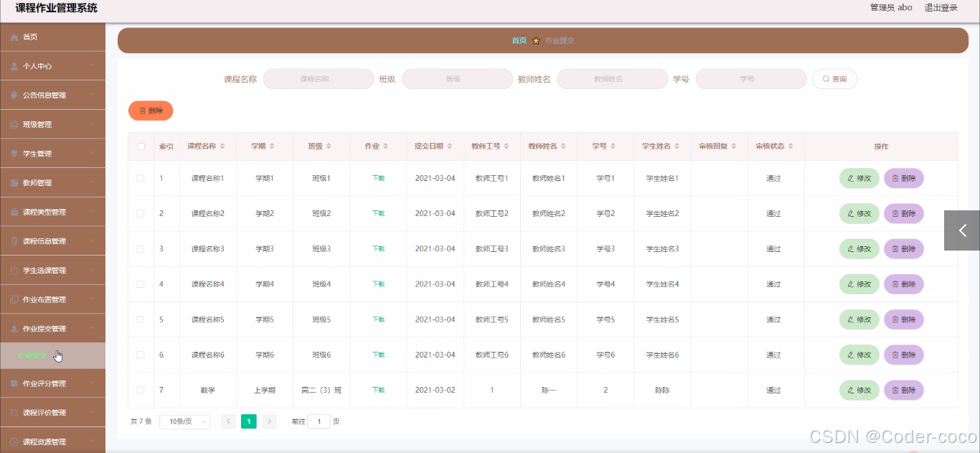Open the 课程资源管理 menu label
Image resolution: width=980 pixels, height=453 pixels.
tap(44, 442)
